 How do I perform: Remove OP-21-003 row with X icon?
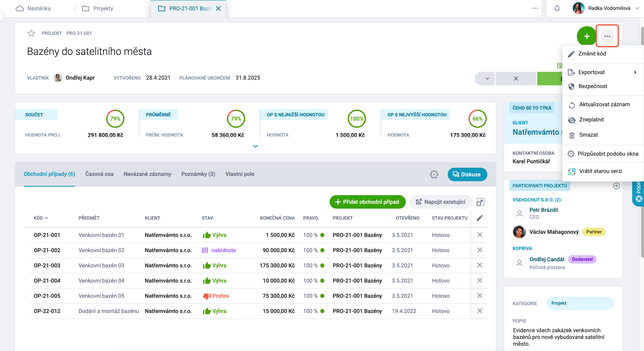click(480, 265)
